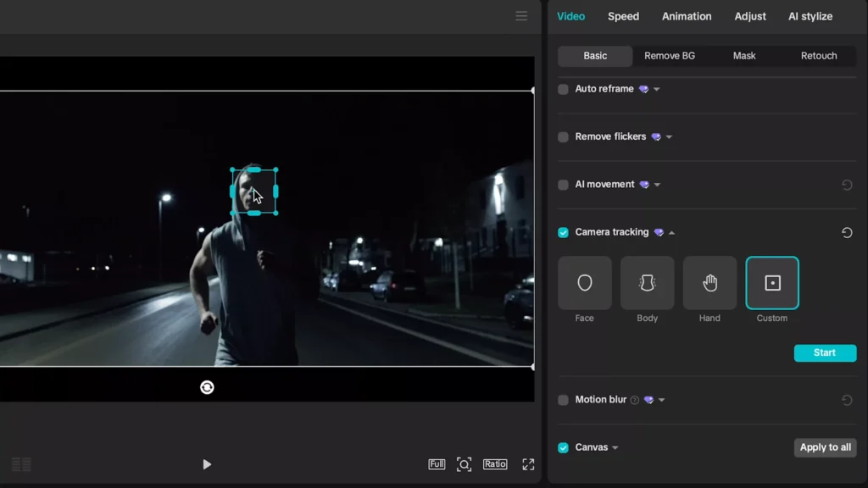868x488 pixels.
Task: Select the Custom tracking option
Action: tap(771, 283)
